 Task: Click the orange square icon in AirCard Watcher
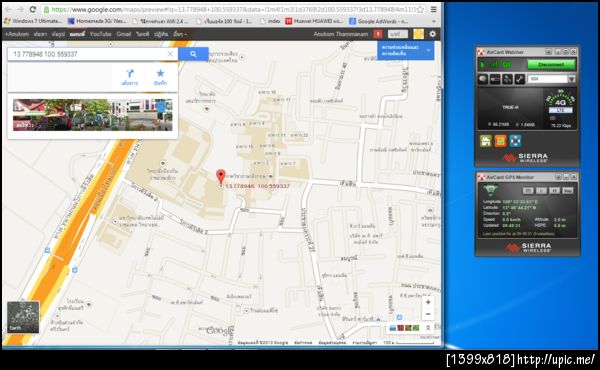tap(501, 141)
